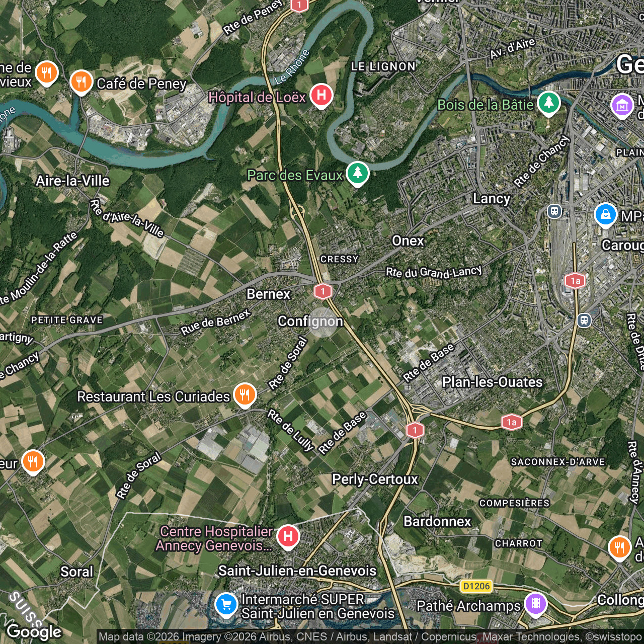
Task: Select the Confignon town label
Action: pyautogui.click(x=310, y=321)
